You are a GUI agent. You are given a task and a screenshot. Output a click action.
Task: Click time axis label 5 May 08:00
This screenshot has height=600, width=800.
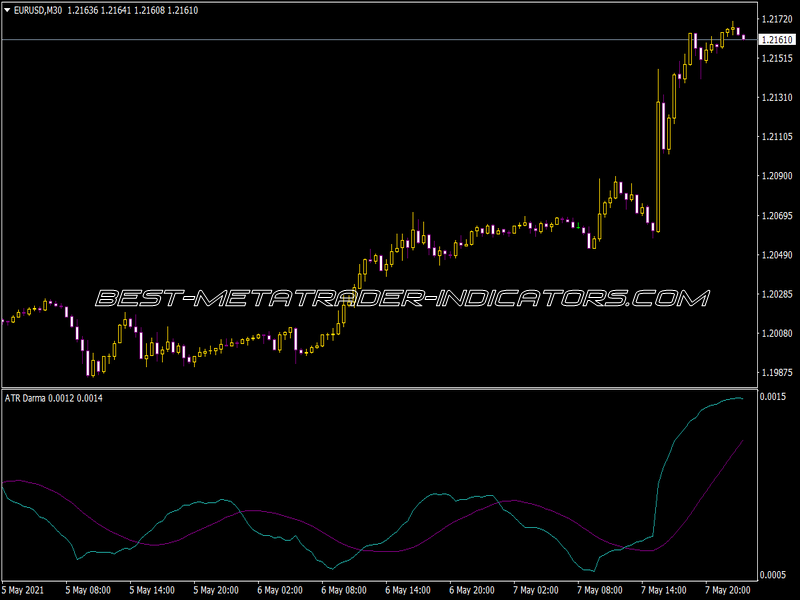pyautogui.click(x=88, y=590)
